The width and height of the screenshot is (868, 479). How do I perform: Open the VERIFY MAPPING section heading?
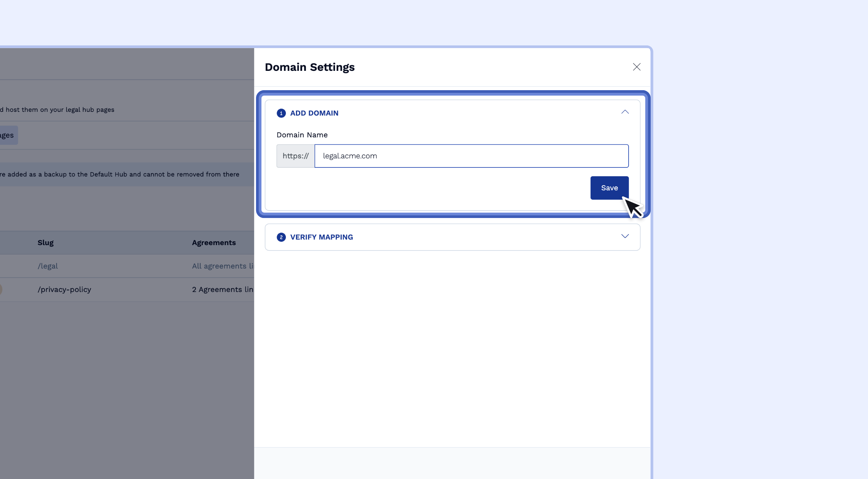[321, 237]
